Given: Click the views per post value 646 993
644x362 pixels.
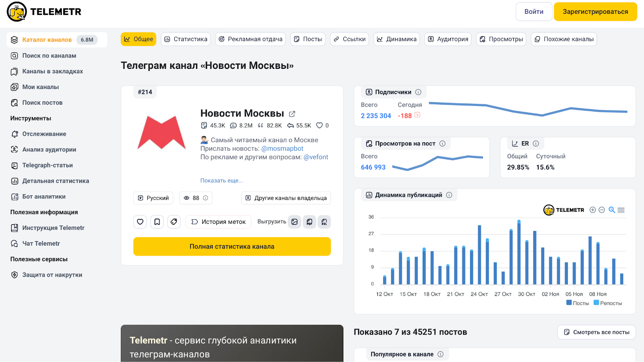Looking at the screenshot, I should [373, 168].
